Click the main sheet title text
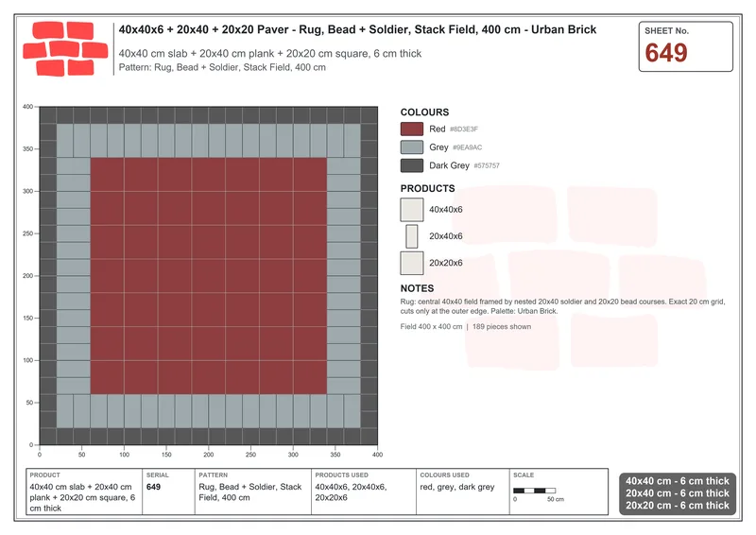The height and width of the screenshot is (535, 756). click(357, 29)
